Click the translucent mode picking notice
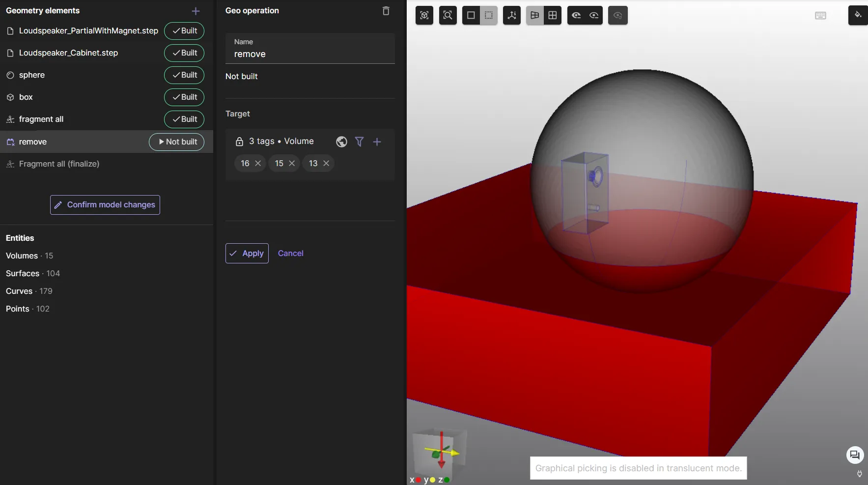 pyautogui.click(x=638, y=468)
